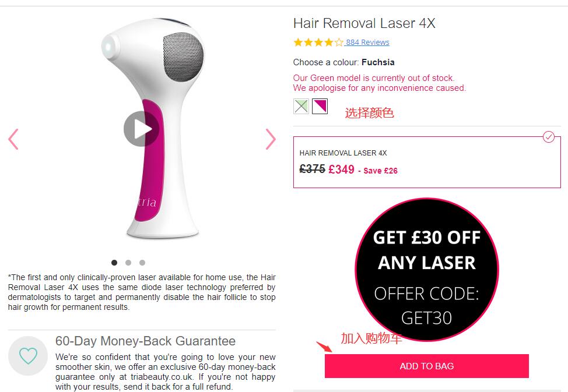Click the laser device product image
This screenshot has width=568, height=392.
[152, 129]
